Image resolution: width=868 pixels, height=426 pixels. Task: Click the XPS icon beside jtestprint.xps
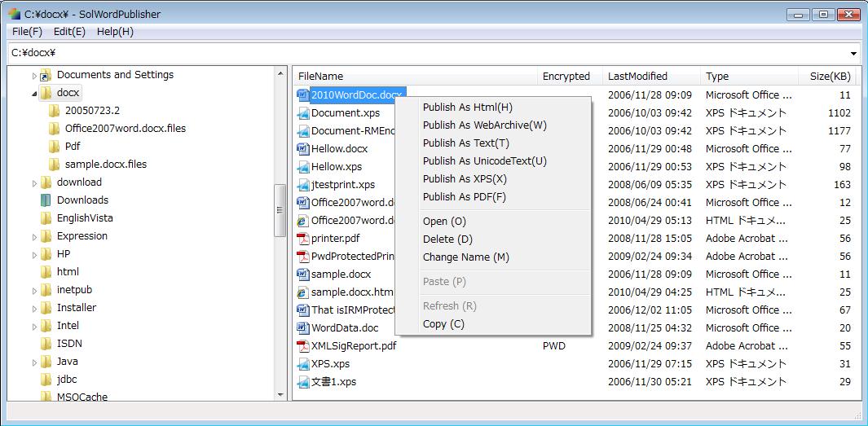pyautogui.click(x=303, y=185)
